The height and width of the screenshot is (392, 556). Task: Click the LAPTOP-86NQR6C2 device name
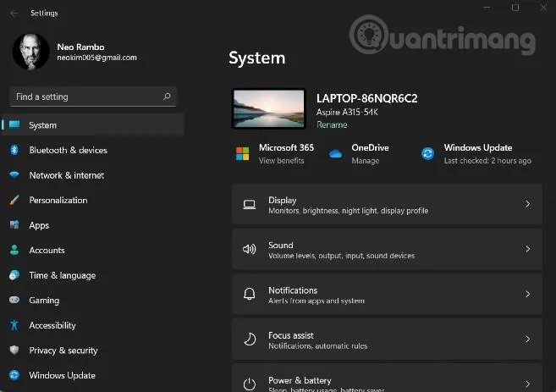pyautogui.click(x=367, y=98)
